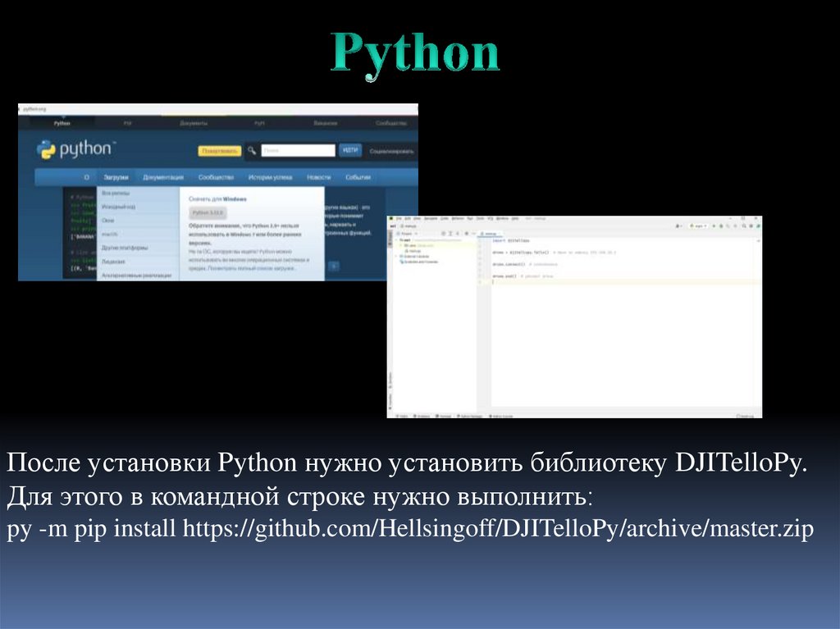
Task: Open the О navigation menu item
Action: [x=87, y=177]
